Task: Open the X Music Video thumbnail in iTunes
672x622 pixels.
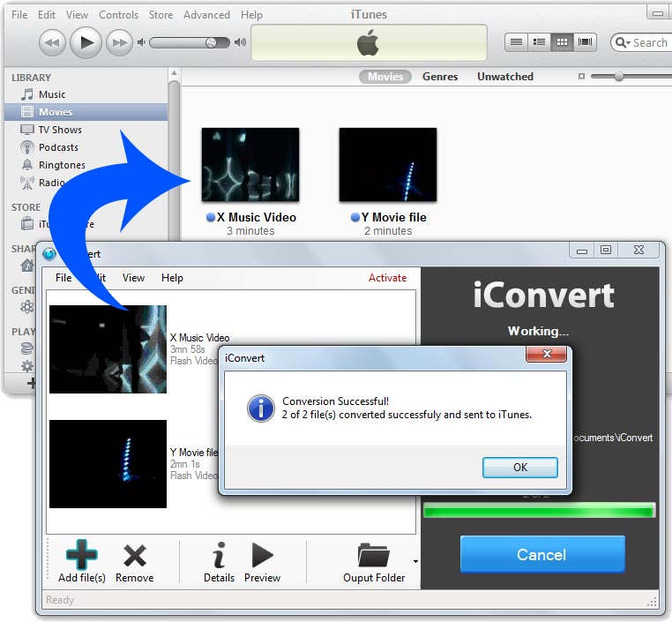Action: [x=250, y=165]
